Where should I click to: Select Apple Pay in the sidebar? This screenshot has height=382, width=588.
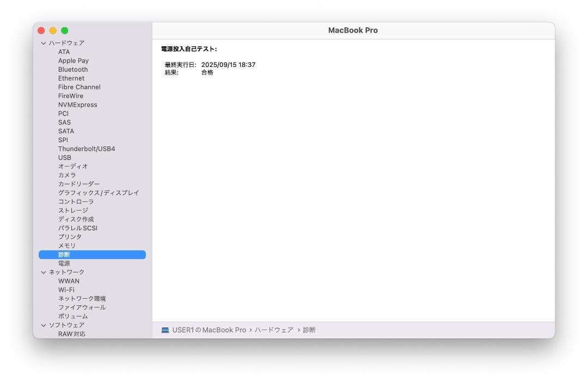tap(73, 60)
